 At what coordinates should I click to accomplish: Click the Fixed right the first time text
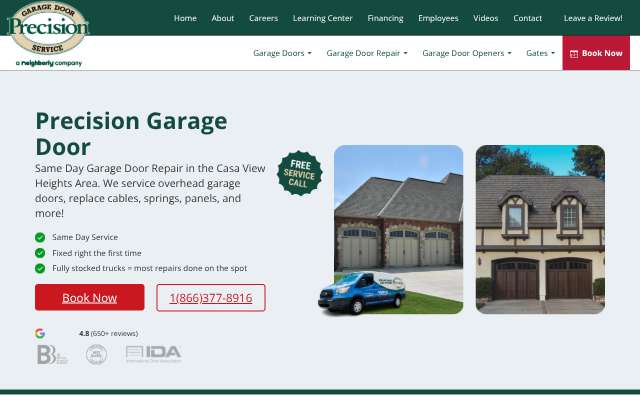pyautogui.click(x=97, y=253)
